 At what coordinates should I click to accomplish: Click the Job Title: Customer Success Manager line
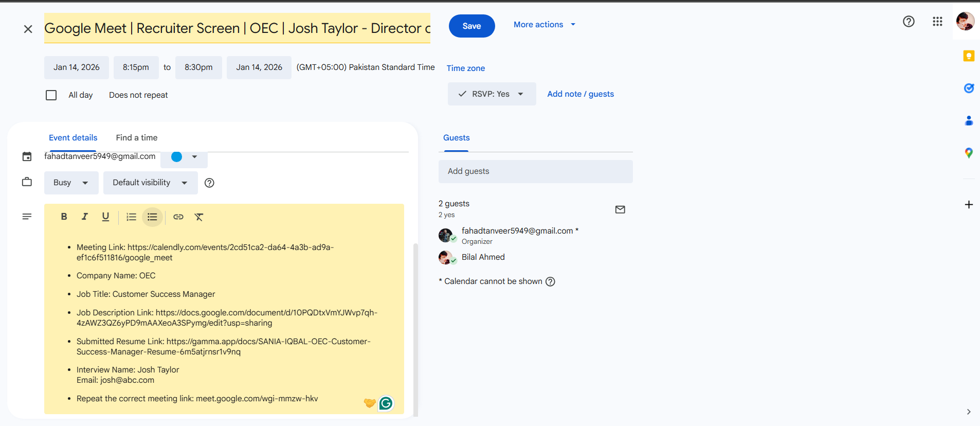tap(146, 294)
